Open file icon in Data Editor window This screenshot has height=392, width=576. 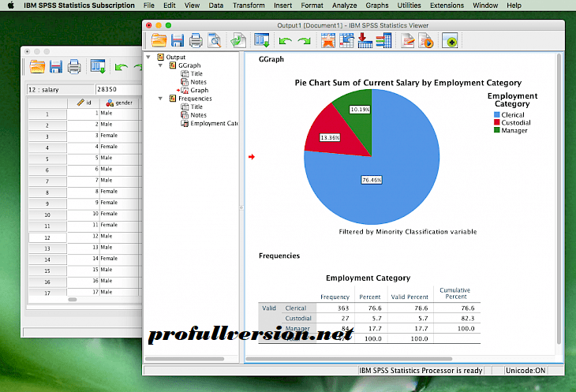point(37,67)
